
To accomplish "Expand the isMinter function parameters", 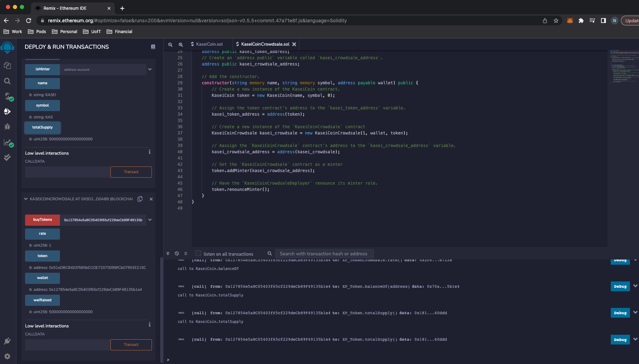I will tap(150, 69).
